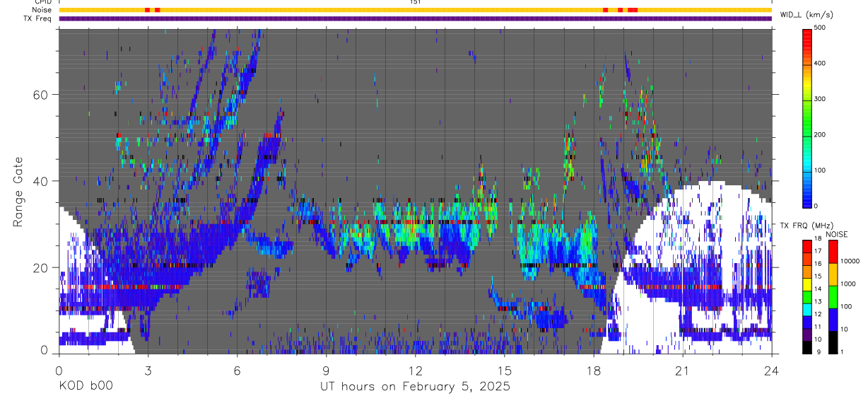868x401 pixels.
Task: Click the 9 tick on UT hours axis
Action: click(326, 370)
